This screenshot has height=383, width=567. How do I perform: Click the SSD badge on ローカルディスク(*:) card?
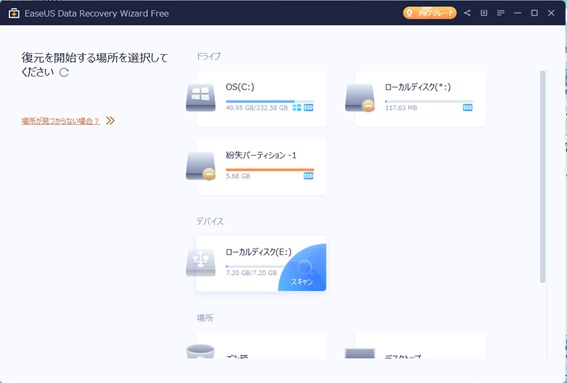[468, 108]
